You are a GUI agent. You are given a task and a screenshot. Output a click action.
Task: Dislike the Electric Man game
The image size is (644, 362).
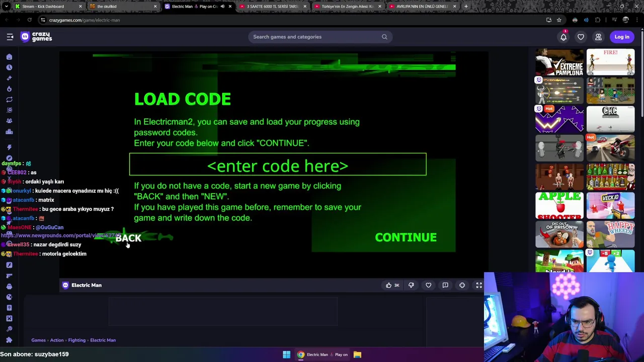tap(411, 285)
